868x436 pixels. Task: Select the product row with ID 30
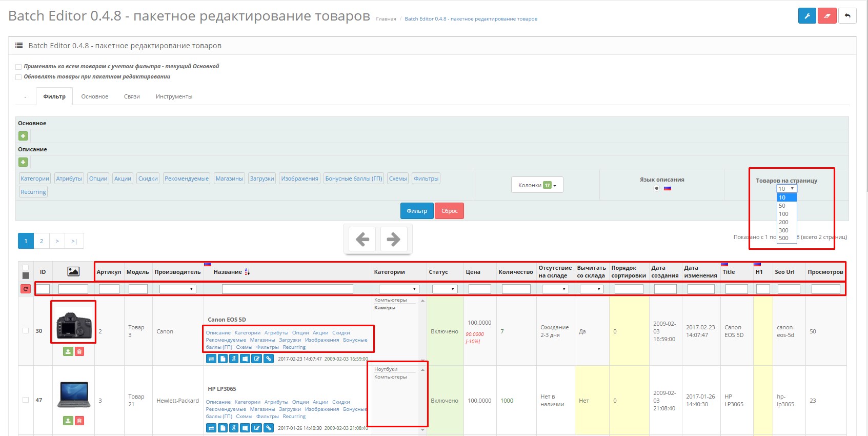[x=26, y=331]
